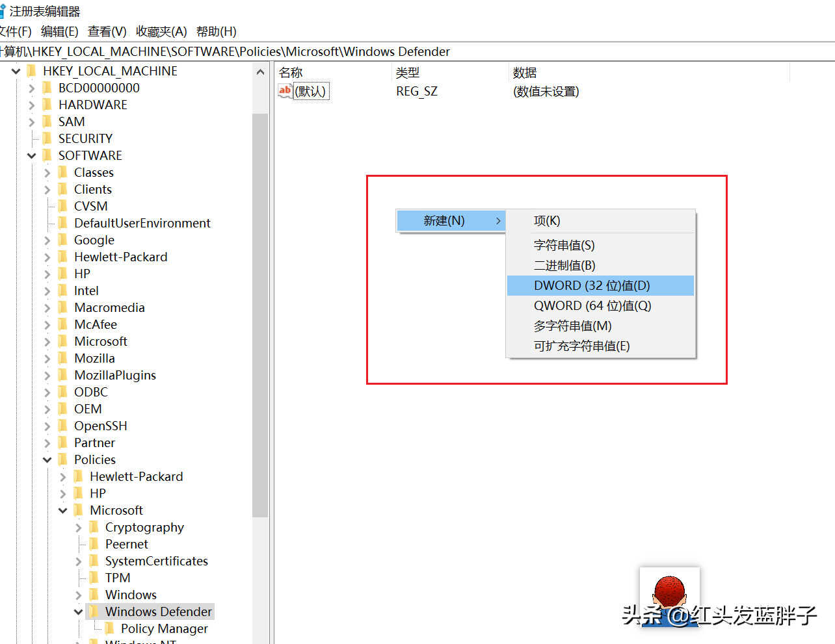Screen dimensions: 835x644
Task: Click the 名称 column header
Action: 334,72
